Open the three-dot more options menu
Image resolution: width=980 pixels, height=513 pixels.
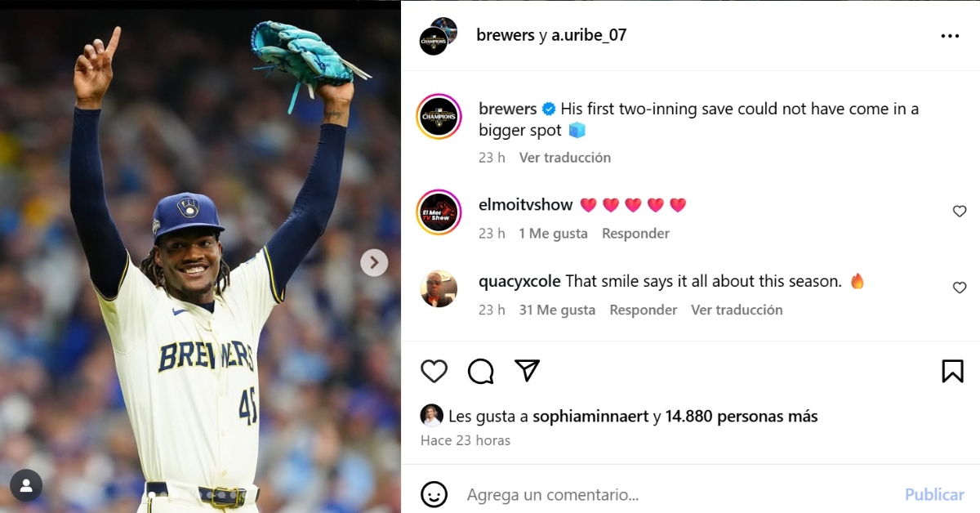point(950,36)
